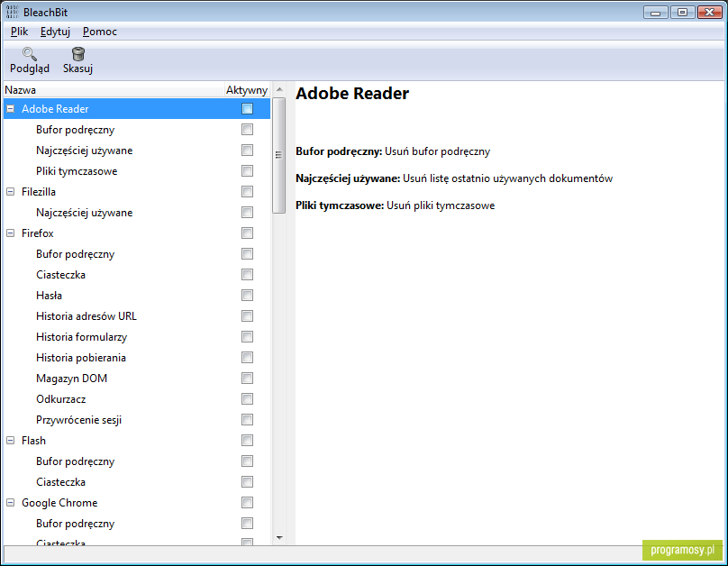
Task: Check the Filezilla group checkbox
Action: (248, 192)
